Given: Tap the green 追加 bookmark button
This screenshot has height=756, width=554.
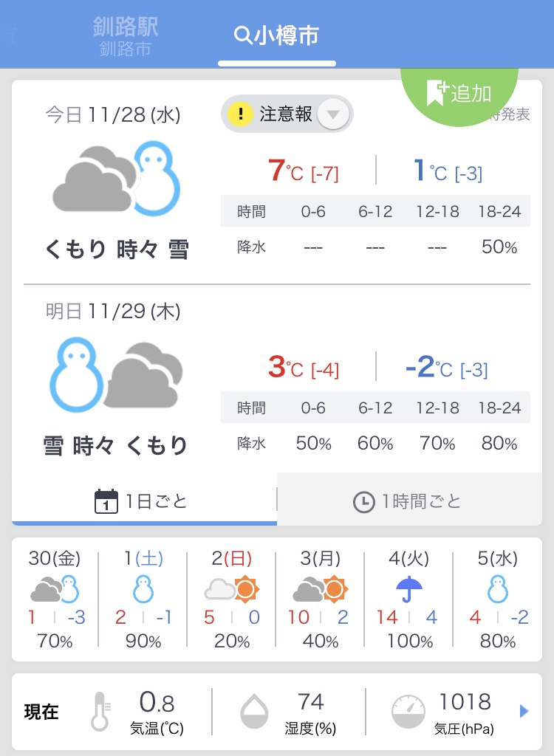Looking at the screenshot, I should click(459, 94).
